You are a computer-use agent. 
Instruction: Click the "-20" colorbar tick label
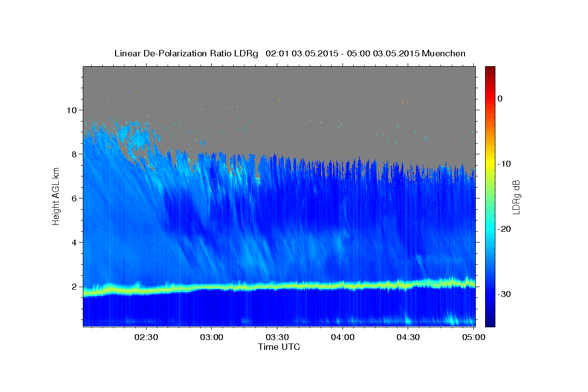(504, 229)
